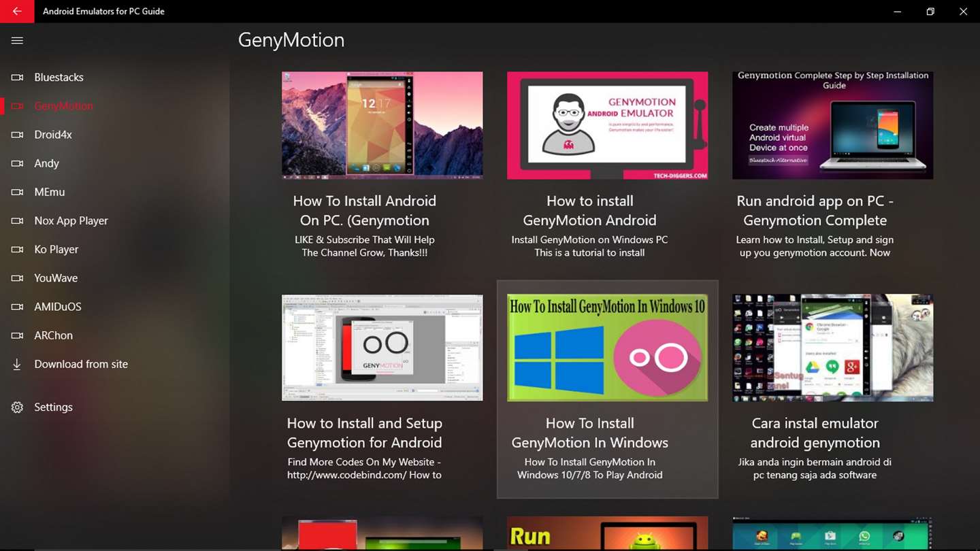Click the video icon beside GenyMotion
The width and height of the screenshot is (980, 551).
(17, 106)
